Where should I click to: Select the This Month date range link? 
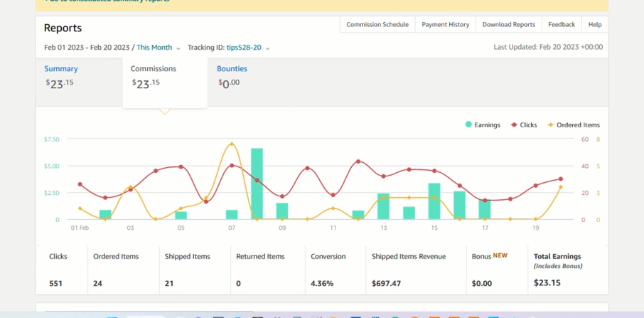(154, 47)
